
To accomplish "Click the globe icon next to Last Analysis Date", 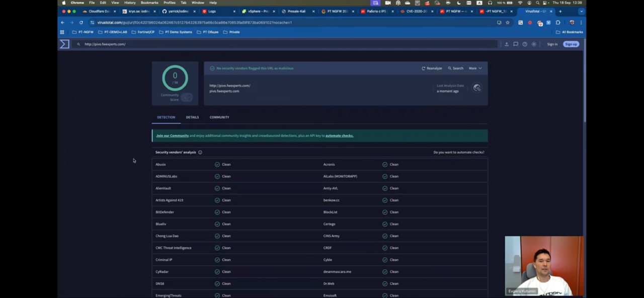I will [476, 88].
